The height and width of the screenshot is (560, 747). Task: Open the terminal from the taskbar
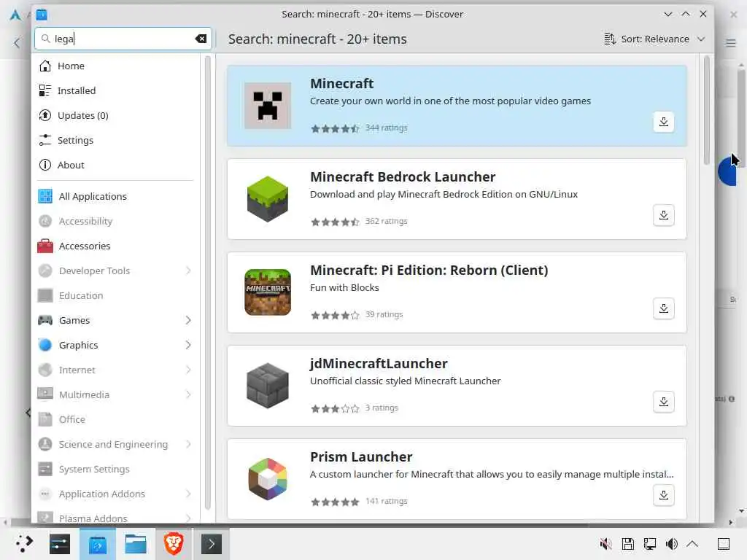pyautogui.click(x=212, y=544)
